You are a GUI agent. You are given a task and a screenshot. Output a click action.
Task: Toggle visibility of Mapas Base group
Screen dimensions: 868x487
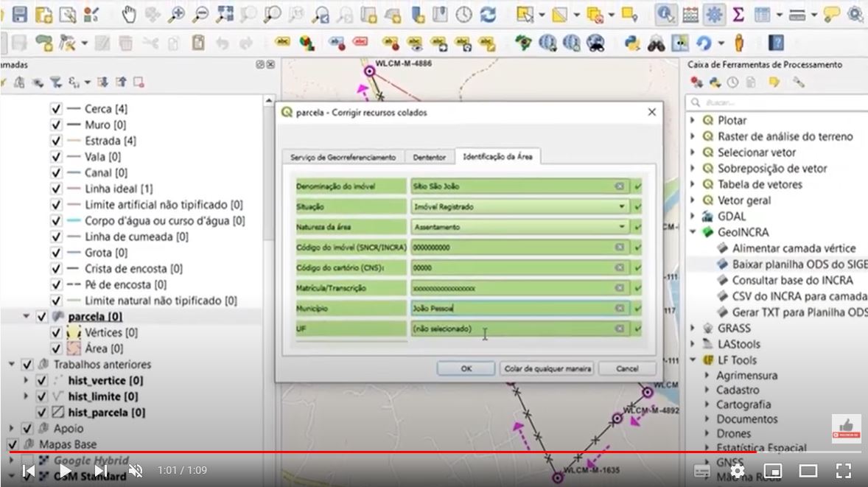[13, 444]
